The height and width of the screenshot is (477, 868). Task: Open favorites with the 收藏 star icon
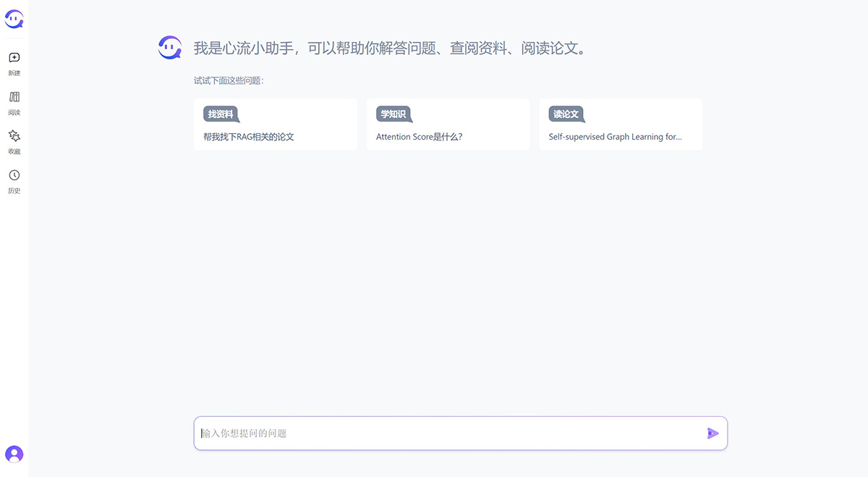(14, 136)
